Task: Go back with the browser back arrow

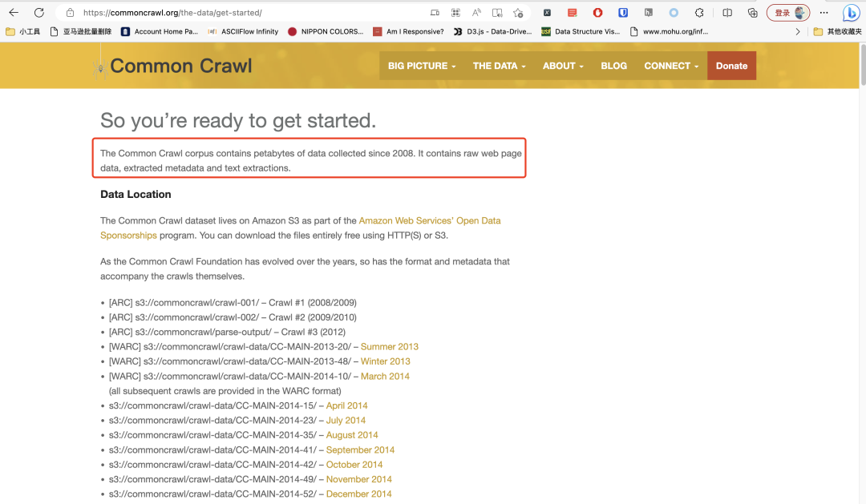Action: point(14,13)
